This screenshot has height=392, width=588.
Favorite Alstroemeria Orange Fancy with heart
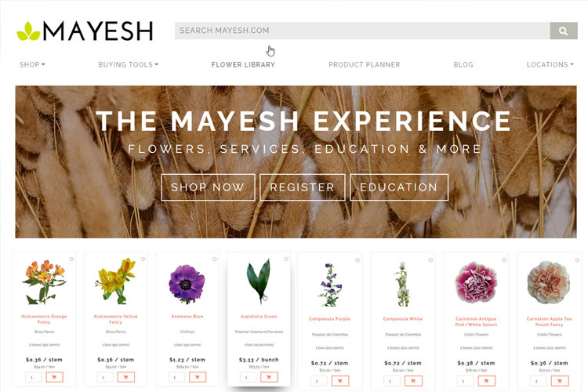click(71, 260)
